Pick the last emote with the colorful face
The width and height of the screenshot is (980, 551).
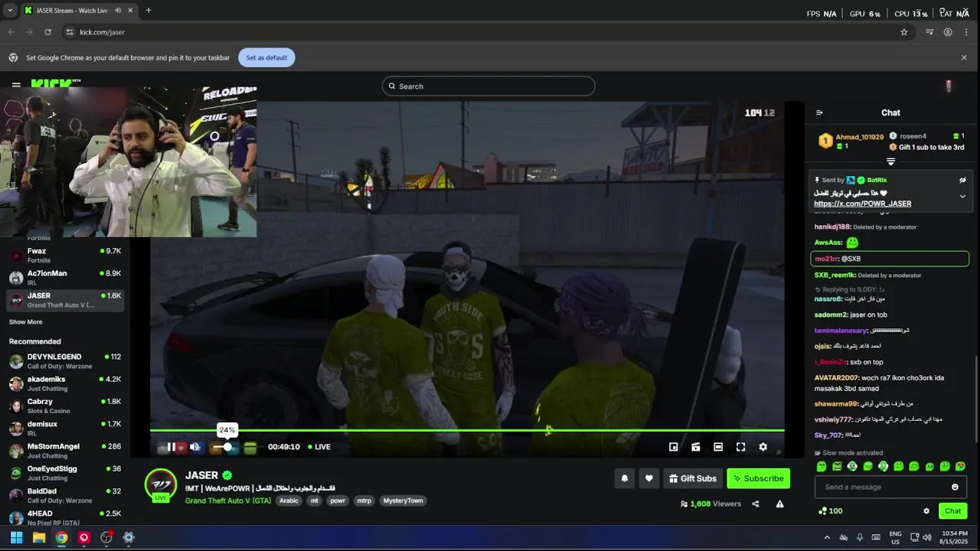(960, 467)
